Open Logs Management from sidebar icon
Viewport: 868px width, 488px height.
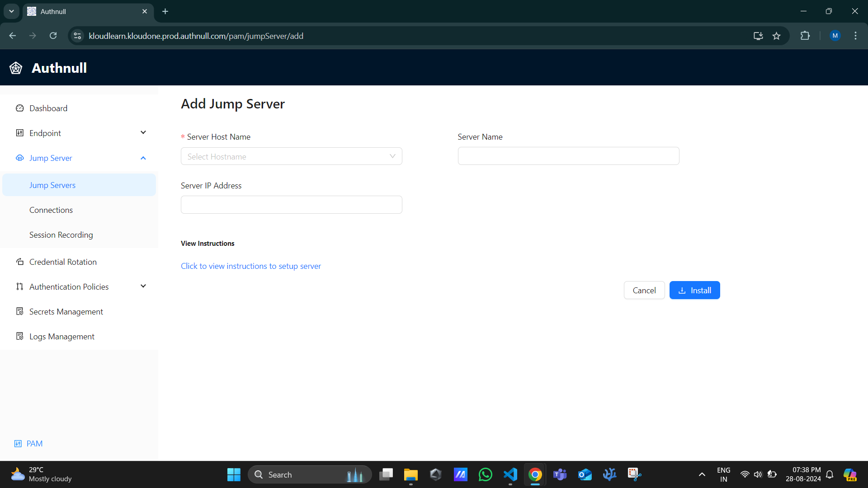pyautogui.click(x=19, y=336)
